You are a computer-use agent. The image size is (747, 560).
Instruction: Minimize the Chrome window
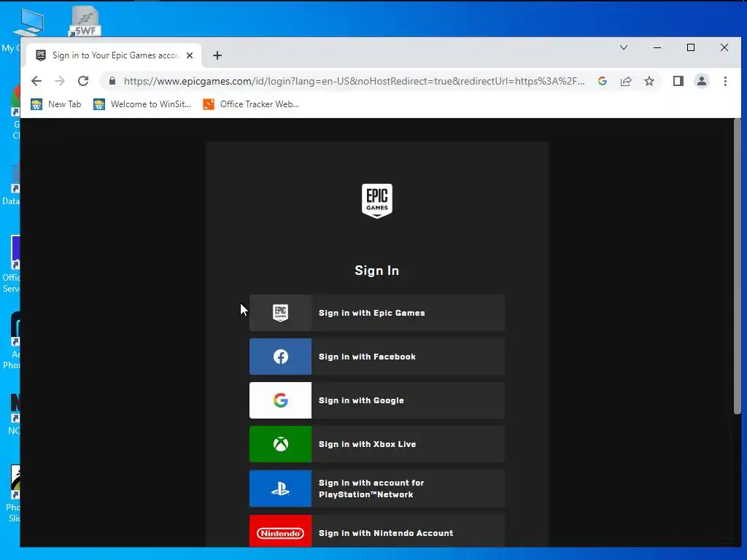pyautogui.click(x=657, y=47)
